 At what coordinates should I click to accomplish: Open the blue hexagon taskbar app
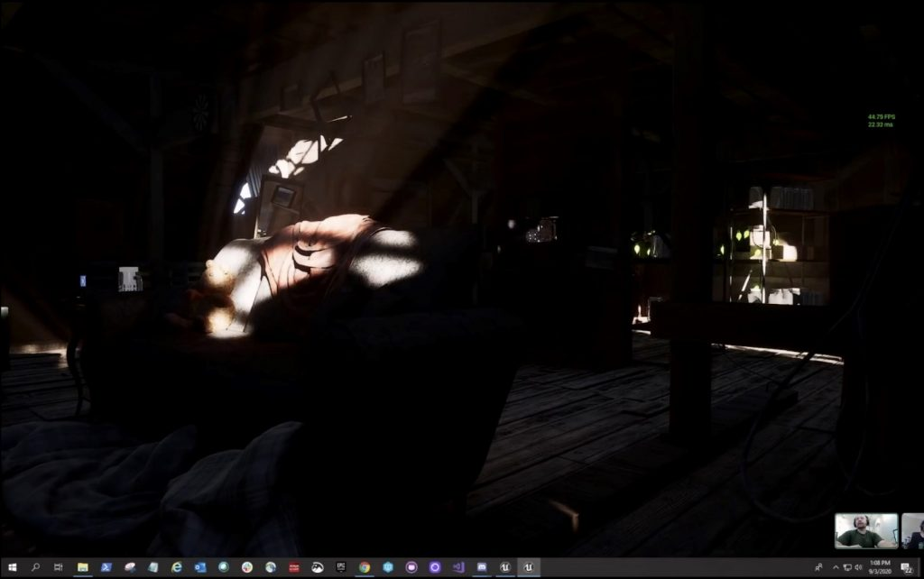[388, 567]
